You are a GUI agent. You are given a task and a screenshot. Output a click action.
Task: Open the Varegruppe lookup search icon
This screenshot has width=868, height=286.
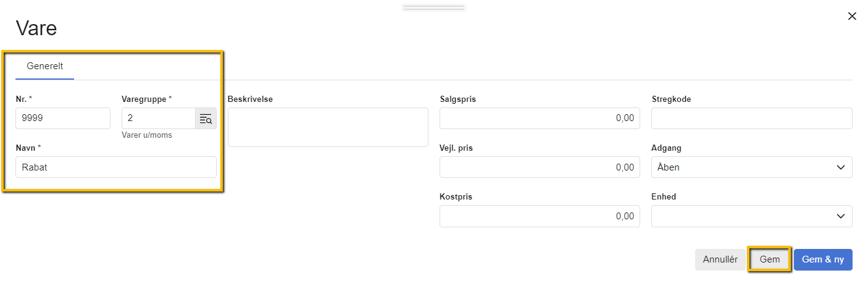(x=206, y=119)
